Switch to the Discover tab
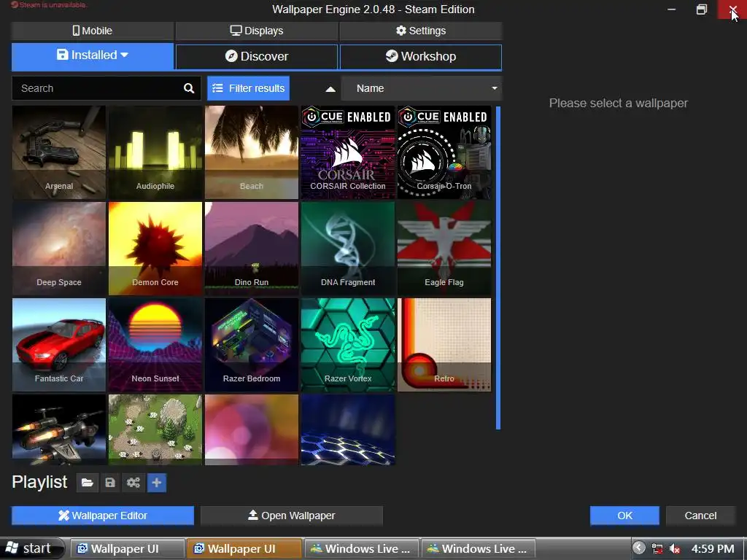 pyautogui.click(x=257, y=57)
